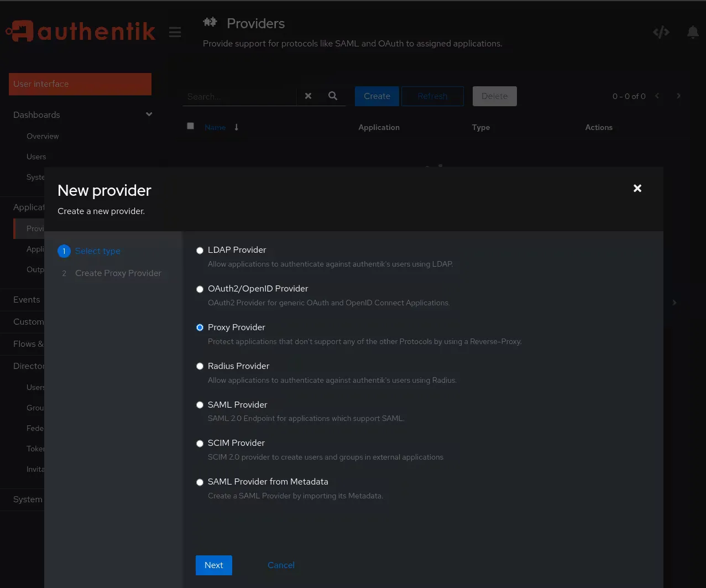
Task: Click the search magnifier icon
Action: click(333, 96)
